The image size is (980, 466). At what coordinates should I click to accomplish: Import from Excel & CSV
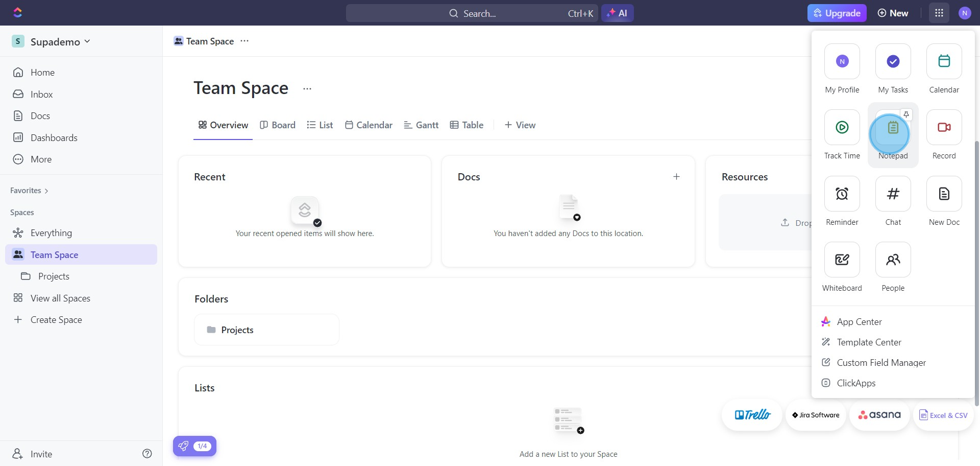click(x=943, y=415)
